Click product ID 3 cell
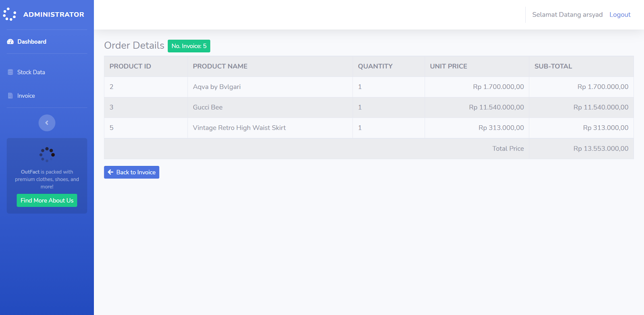Viewport: 644px width, 315px height. click(146, 107)
